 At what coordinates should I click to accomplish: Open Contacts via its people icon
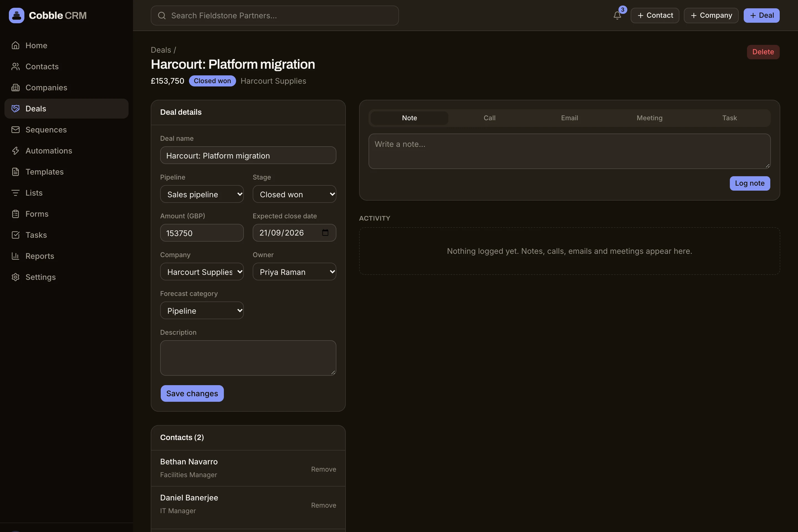pyautogui.click(x=15, y=66)
